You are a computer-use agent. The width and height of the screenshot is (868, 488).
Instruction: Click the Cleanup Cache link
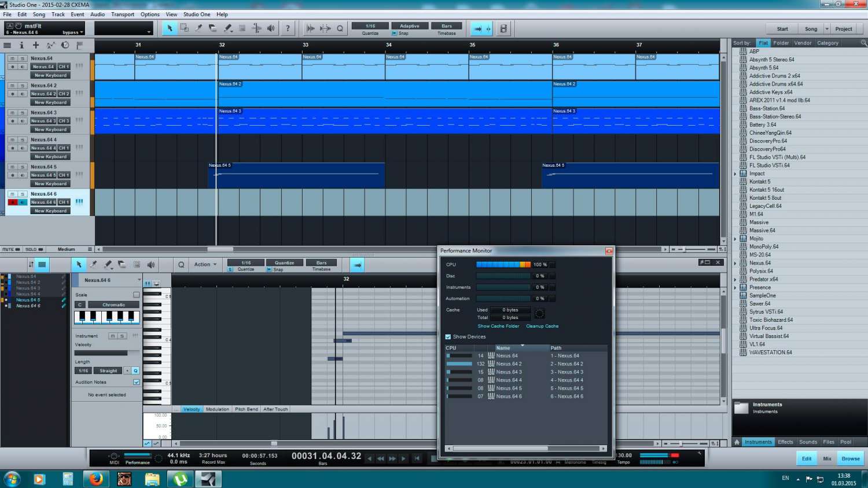click(542, 326)
